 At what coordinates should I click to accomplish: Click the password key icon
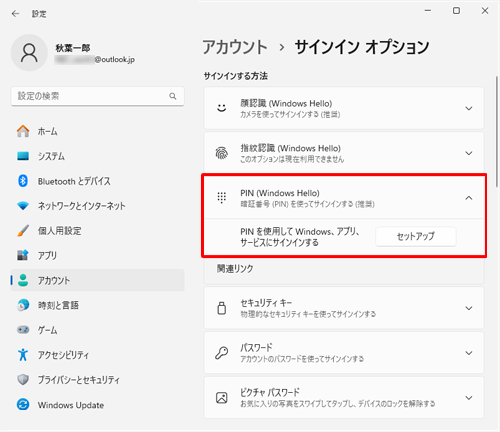pos(222,353)
